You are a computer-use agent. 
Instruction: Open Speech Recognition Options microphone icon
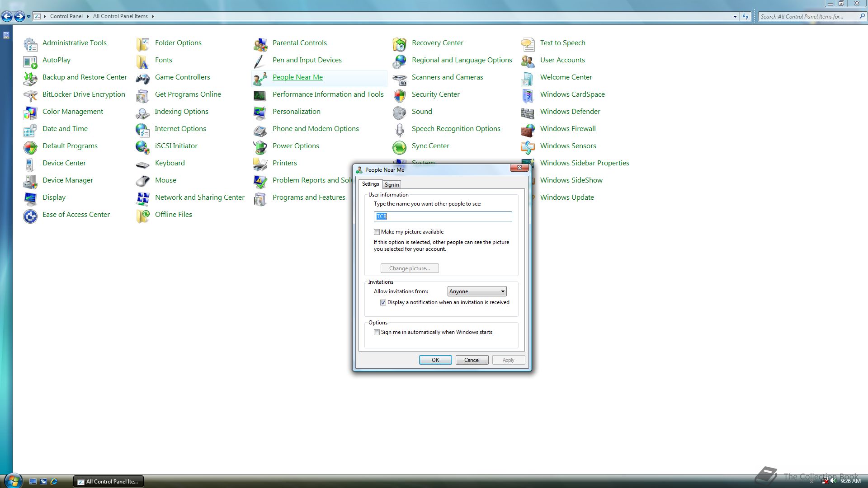pyautogui.click(x=400, y=130)
